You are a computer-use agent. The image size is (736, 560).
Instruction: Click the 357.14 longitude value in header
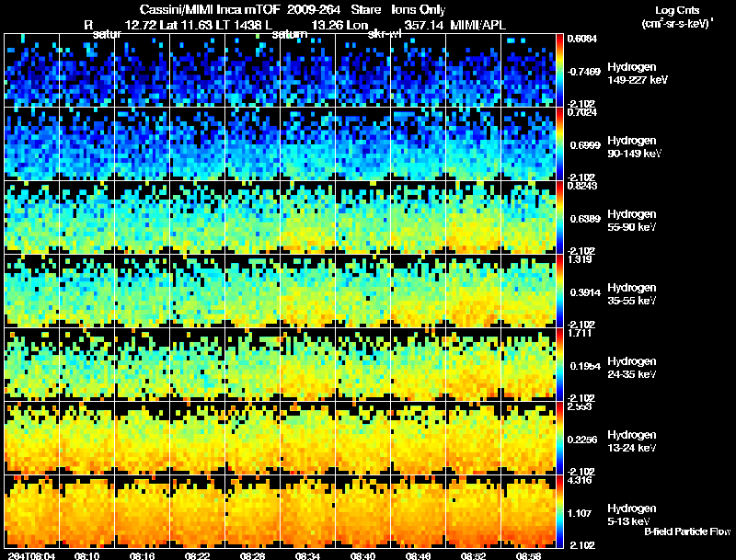[424, 25]
